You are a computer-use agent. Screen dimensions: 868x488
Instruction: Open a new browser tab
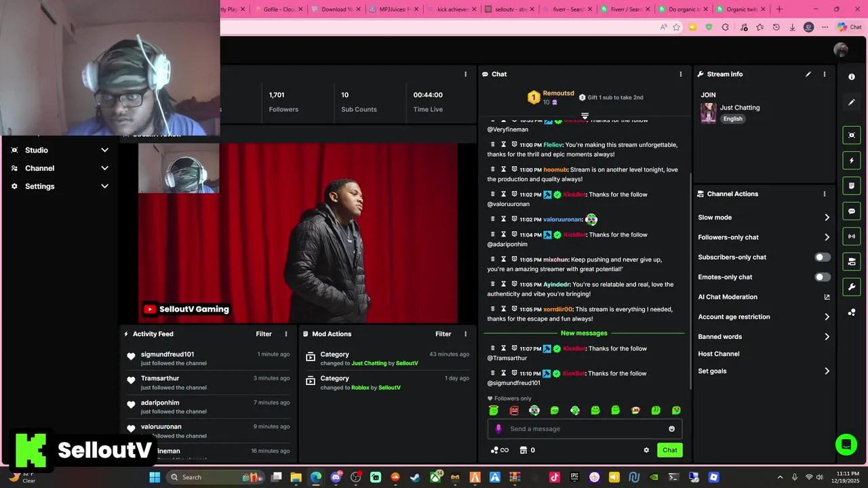tap(779, 9)
